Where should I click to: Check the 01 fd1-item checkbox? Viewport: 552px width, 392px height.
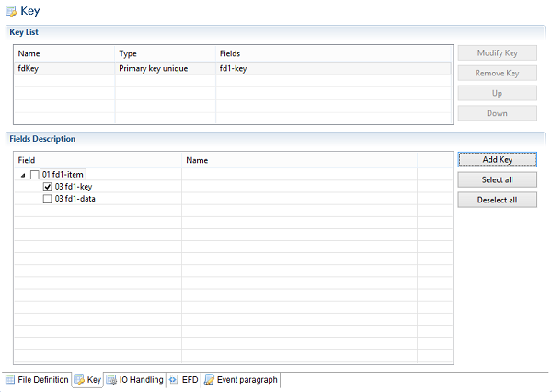tap(35, 174)
